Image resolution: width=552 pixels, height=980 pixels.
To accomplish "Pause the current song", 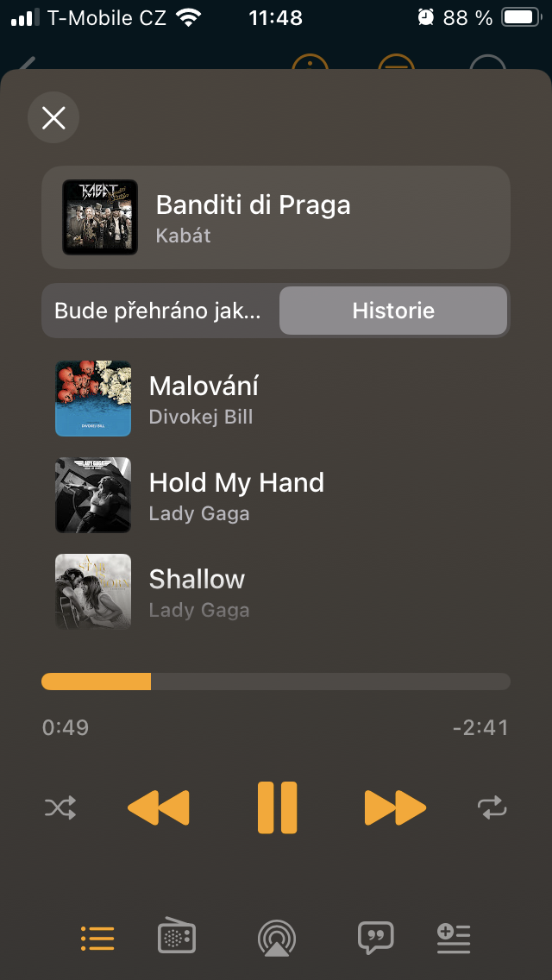I will (x=277, y=808).
